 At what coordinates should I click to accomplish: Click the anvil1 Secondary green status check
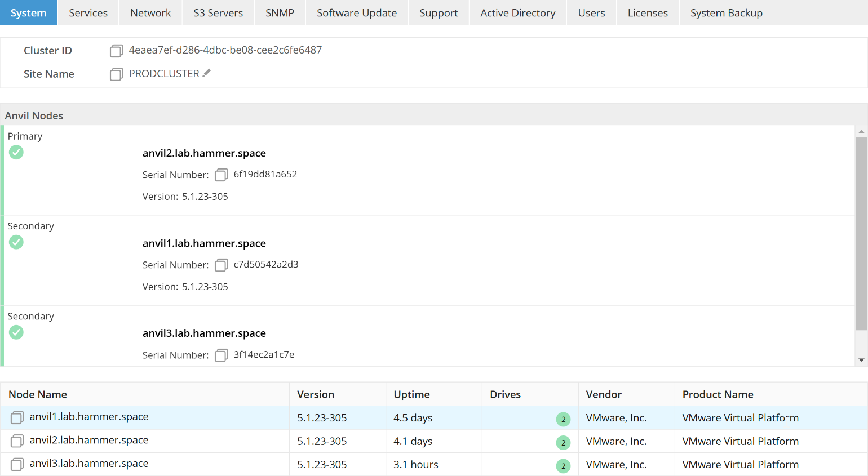point(16,242)
